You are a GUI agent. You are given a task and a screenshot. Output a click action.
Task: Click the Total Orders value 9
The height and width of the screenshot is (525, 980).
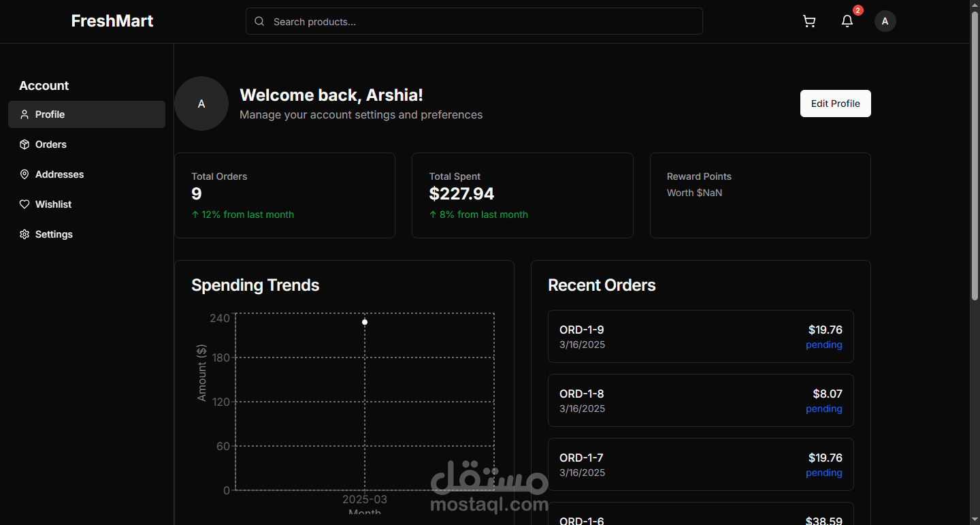[197, 194]
